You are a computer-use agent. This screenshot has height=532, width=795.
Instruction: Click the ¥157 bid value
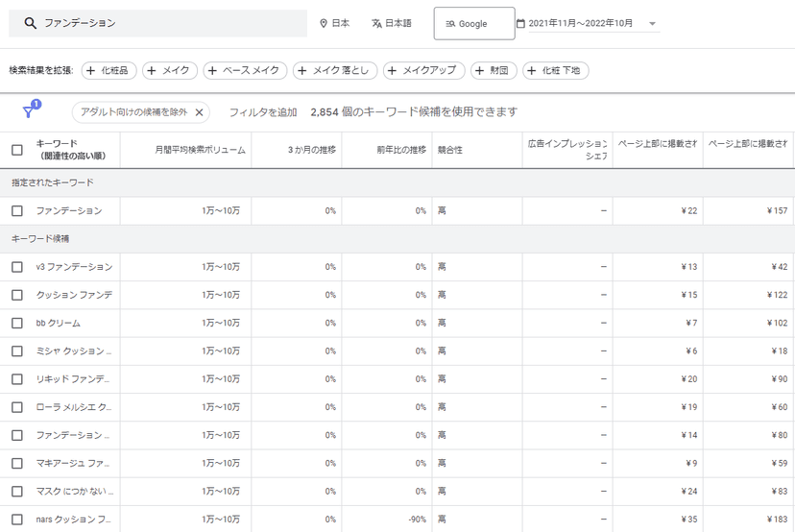(x=778, y=211)
